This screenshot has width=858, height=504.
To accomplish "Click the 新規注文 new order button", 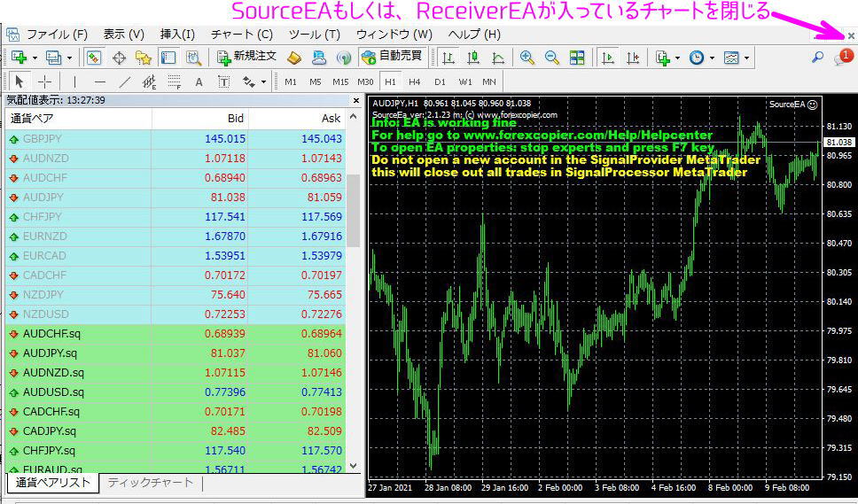I will (247, 58).
